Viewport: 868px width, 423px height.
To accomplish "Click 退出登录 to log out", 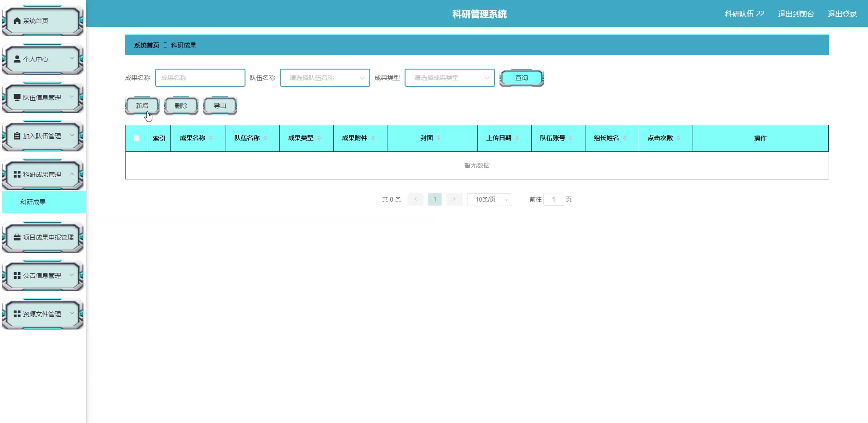I will 842,14.
